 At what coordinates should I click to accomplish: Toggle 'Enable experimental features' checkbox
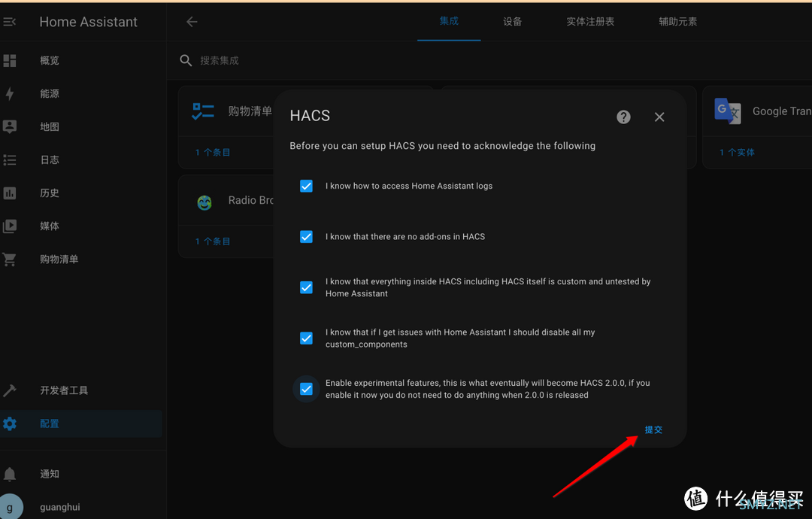[x=307, y=389]
